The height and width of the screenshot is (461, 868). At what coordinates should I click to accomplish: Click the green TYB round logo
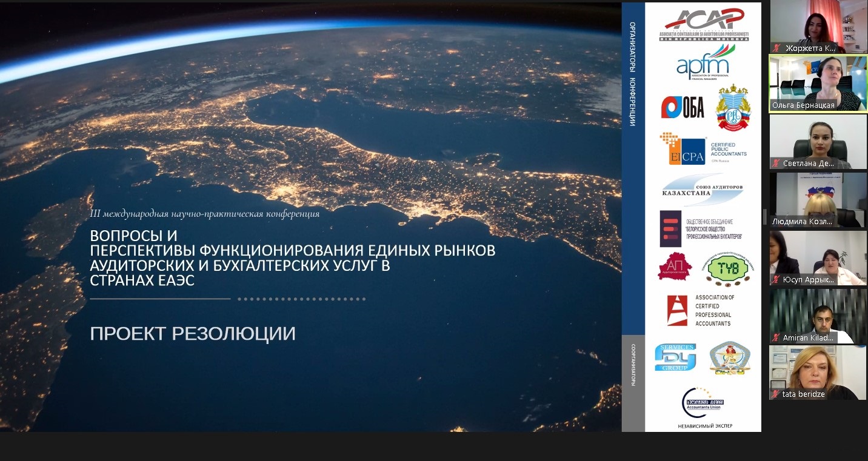(730, 269)
